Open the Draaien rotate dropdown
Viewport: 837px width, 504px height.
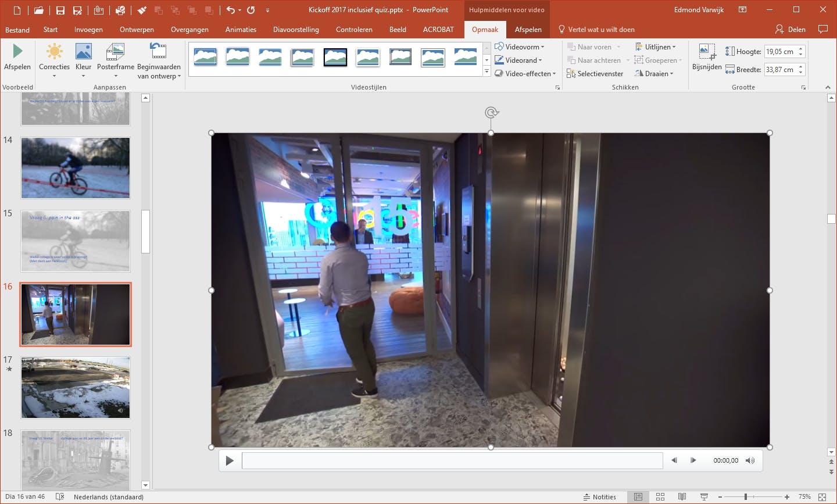[654, 74]
